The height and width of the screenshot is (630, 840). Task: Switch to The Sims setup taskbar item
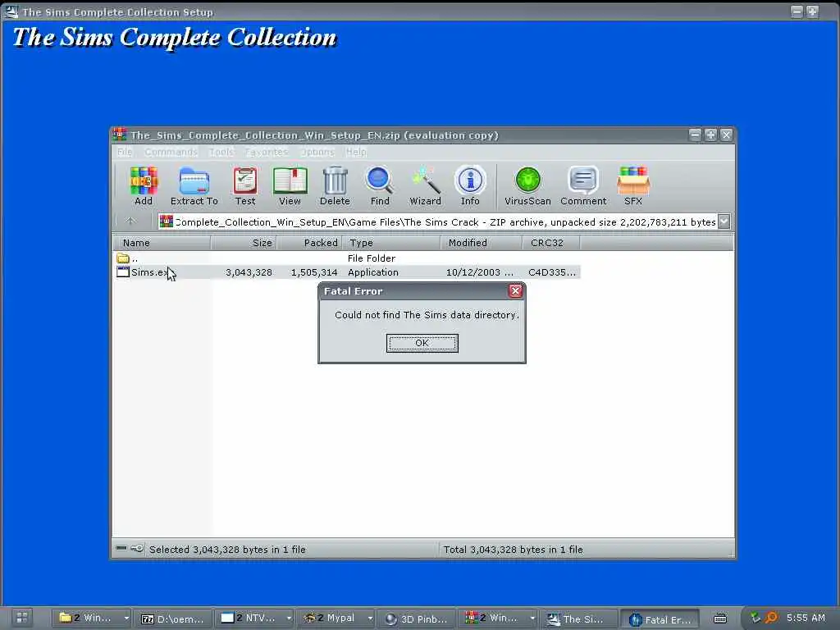coord(578,619)
